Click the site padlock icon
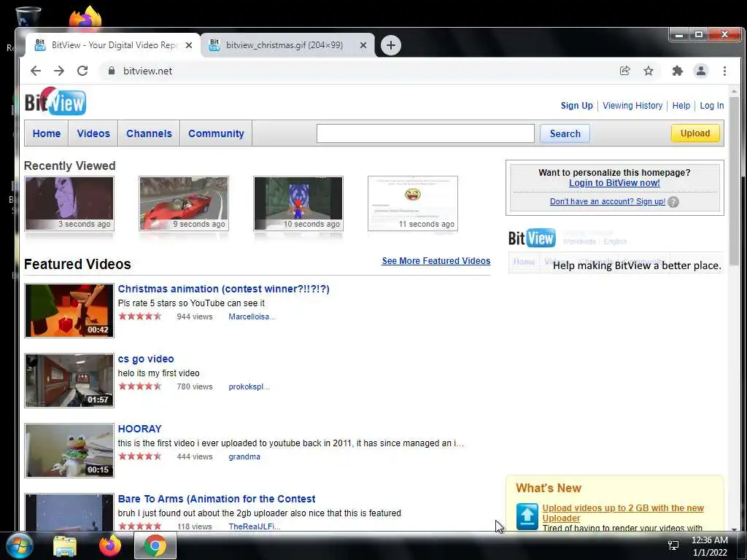 click(x=112, y=71)
